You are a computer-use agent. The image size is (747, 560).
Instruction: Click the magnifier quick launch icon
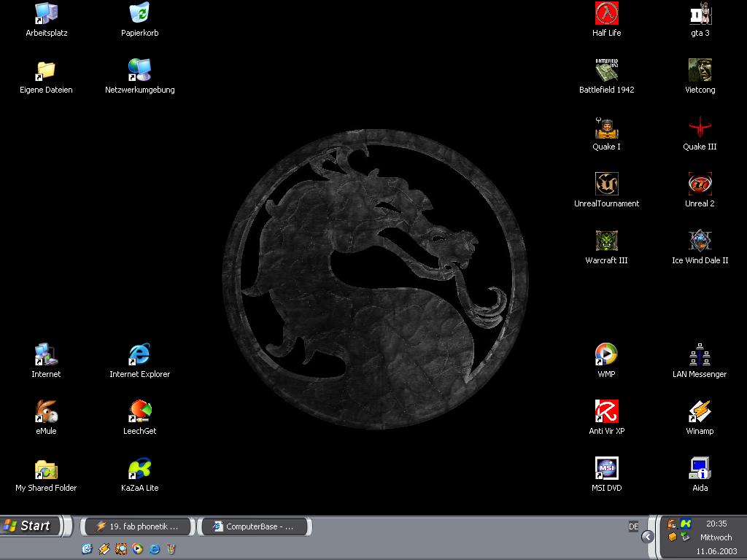[121, 549]
